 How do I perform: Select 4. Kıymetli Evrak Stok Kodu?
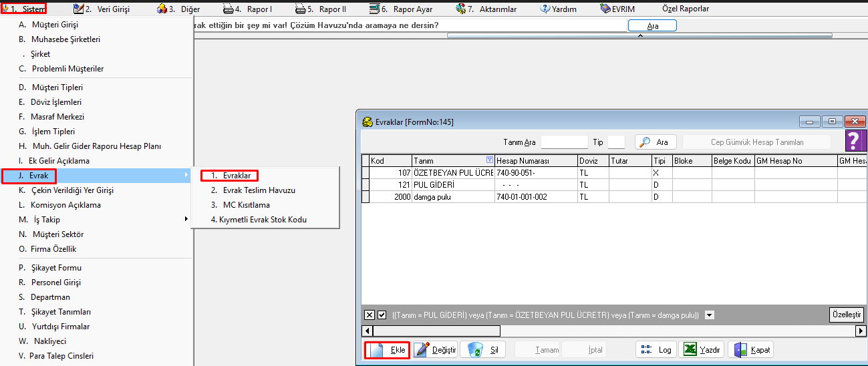click(266, 220)
